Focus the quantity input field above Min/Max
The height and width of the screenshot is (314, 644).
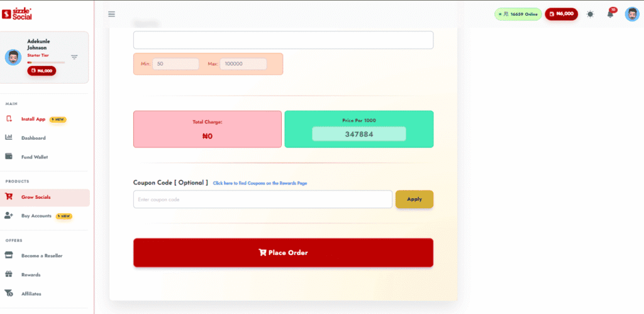pyautogui.click(x=284, y=40)
